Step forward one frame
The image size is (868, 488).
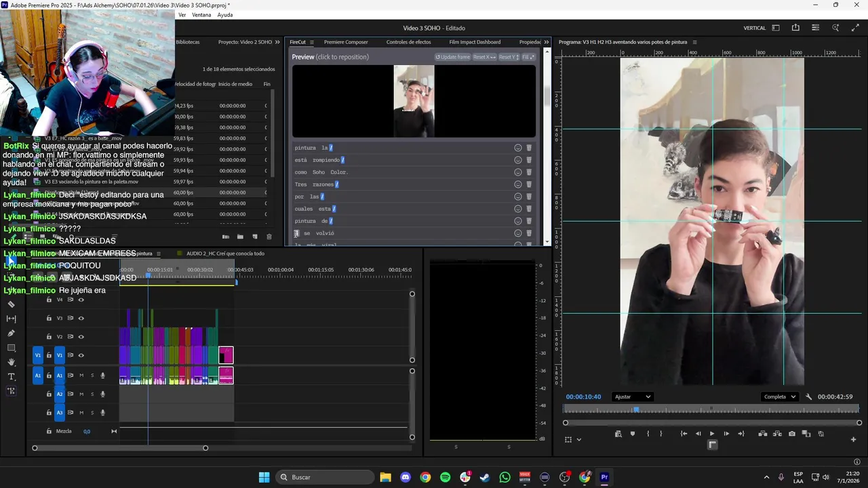tap(726, 434)
